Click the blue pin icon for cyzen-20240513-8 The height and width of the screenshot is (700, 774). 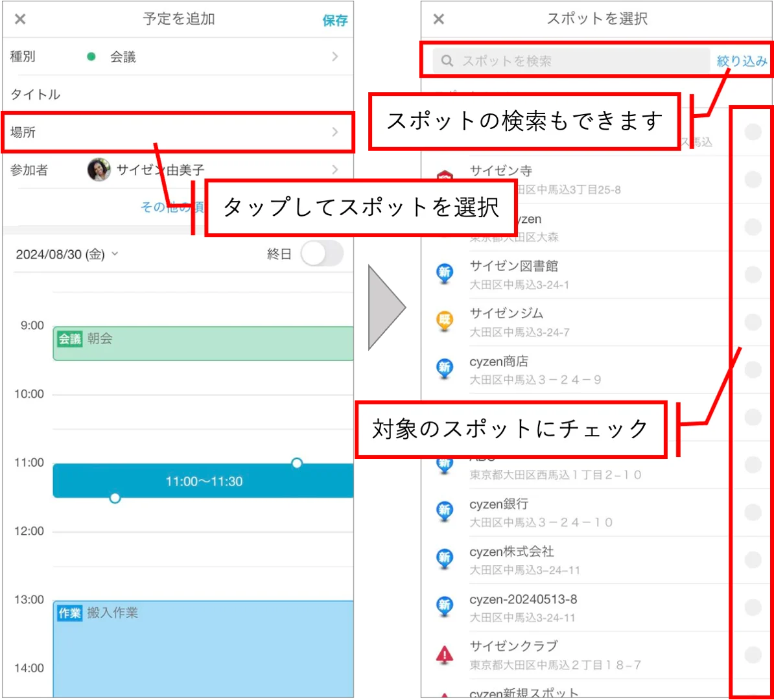[x=445, y=606]
